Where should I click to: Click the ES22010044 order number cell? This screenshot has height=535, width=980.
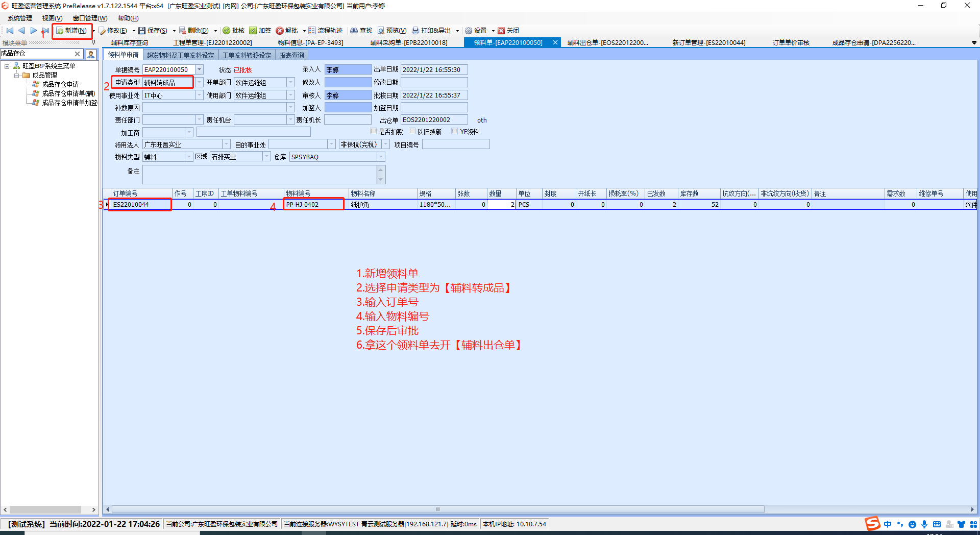tap(141, 205)
